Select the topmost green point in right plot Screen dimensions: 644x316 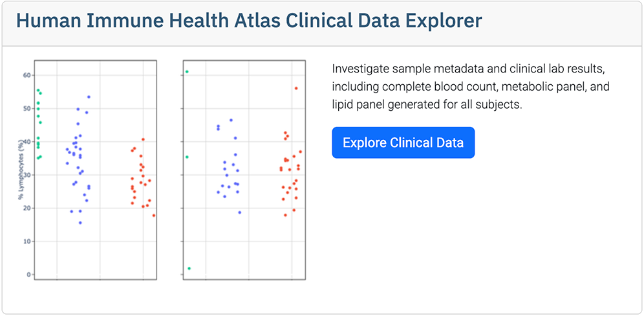[187, 71]
